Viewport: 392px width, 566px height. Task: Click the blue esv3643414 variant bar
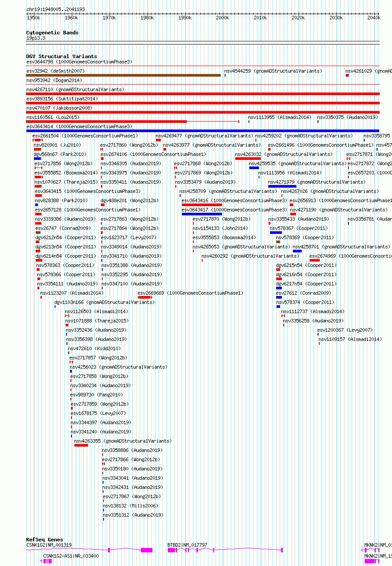203,131
